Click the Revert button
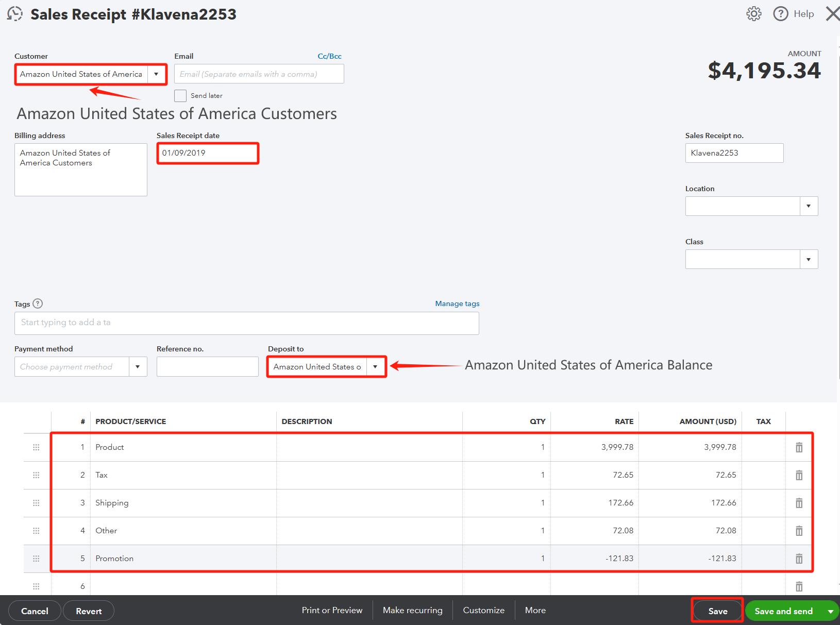The image size is (840, 625). pyautogui.click(x=89, y=611)
